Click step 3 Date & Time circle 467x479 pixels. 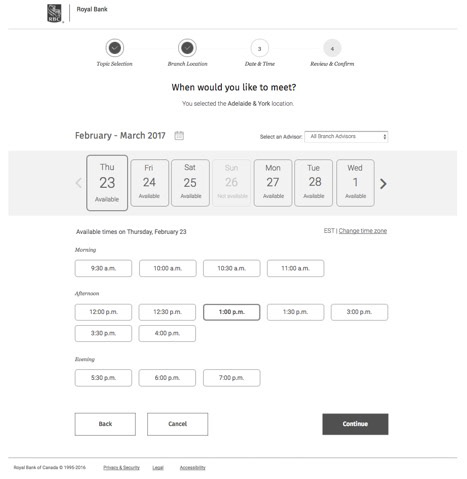coord(260,48)
